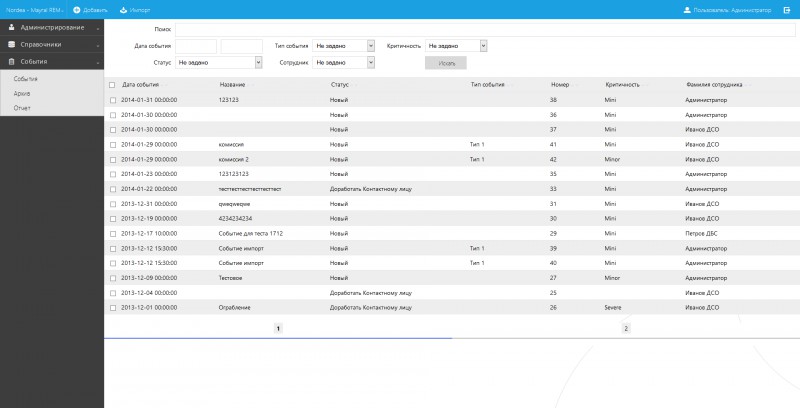Click the Поиск search text field
Viewport: 800px width, 408px height.
coord(485,30)
